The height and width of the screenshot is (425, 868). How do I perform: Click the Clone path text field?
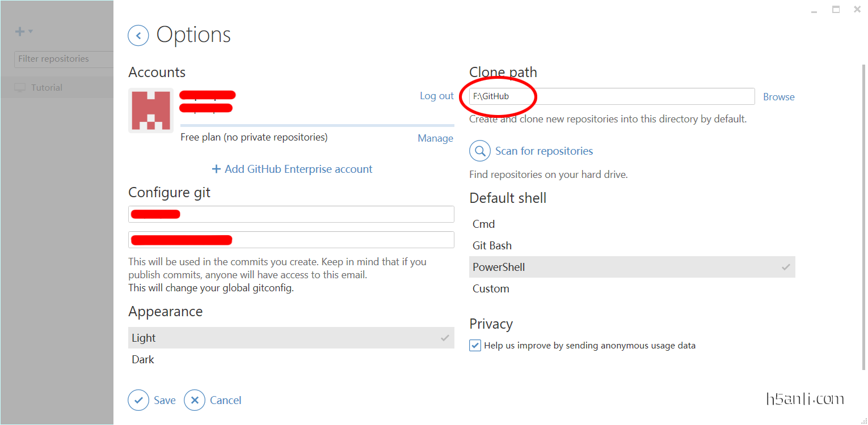click(x=612, y=96)
